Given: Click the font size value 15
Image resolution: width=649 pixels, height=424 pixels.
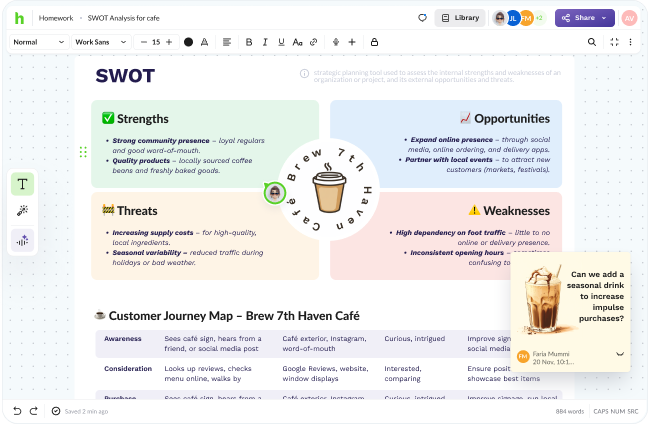Looking at the screenshot, I should (156, 42).
